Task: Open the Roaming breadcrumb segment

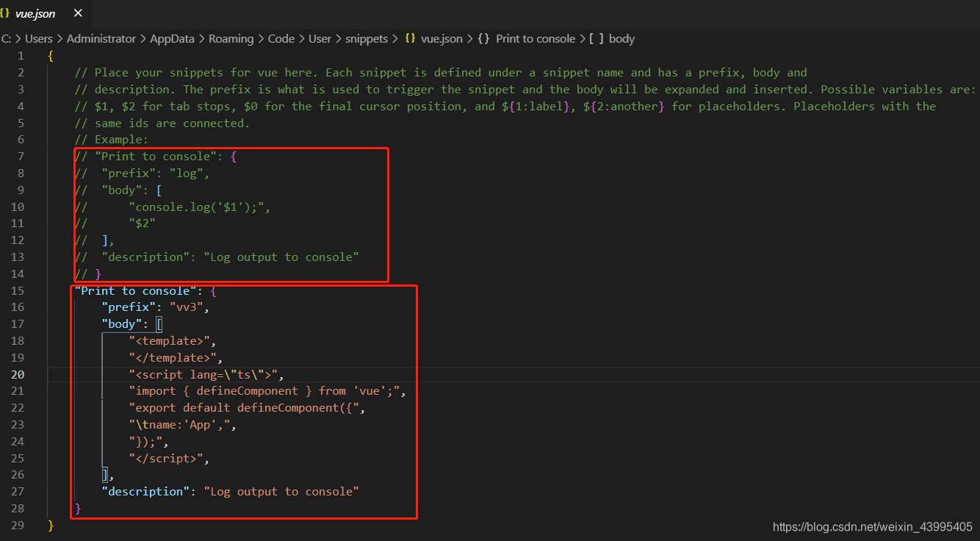Action: pos(231,39)
